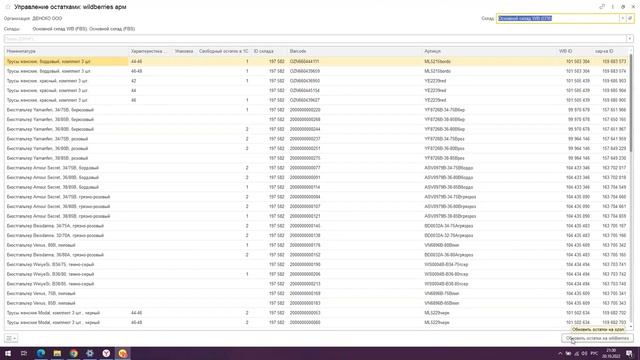Select row Бюстгальтер Venus 80B лиловый
The width and height of the screenshot is (640, 360).
click(316, 245)
